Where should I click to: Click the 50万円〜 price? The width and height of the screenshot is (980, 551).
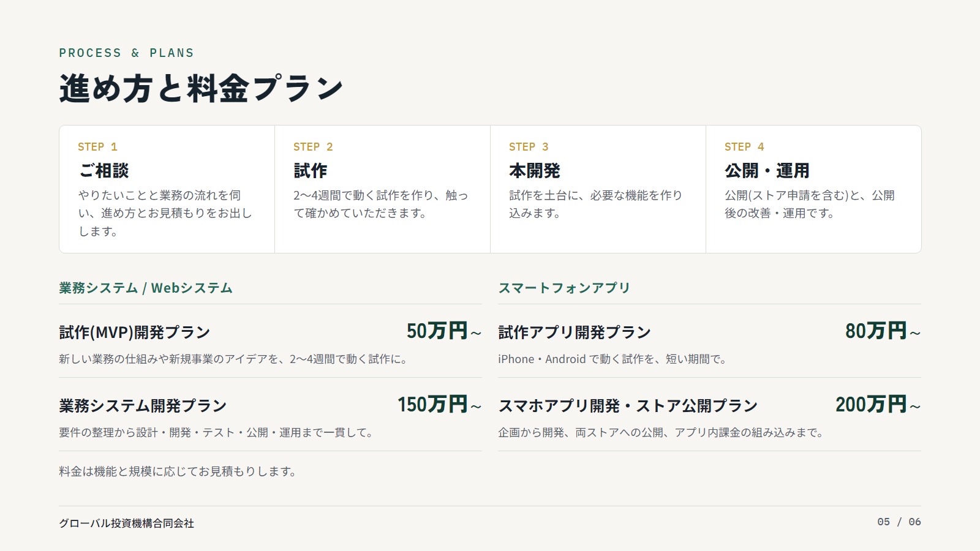pos(444,331)
